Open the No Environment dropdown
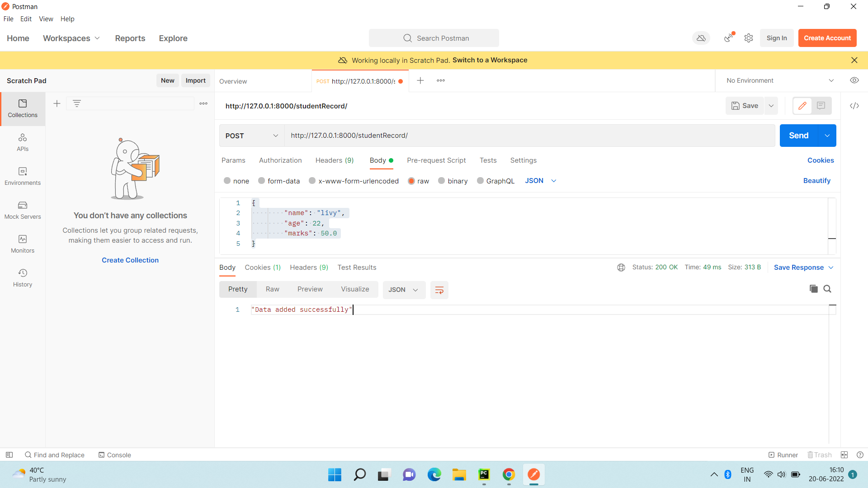 [x=780, y=80]
